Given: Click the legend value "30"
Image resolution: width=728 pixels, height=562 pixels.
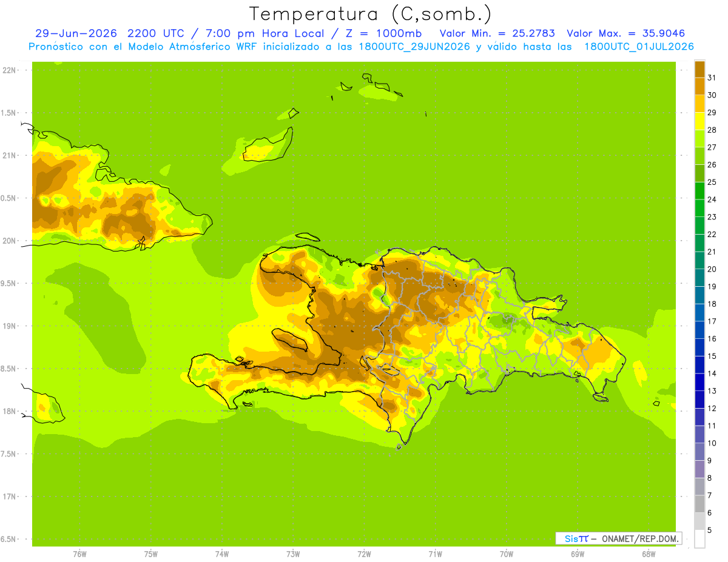Looking at the screenshot, I should pos(712,95).
